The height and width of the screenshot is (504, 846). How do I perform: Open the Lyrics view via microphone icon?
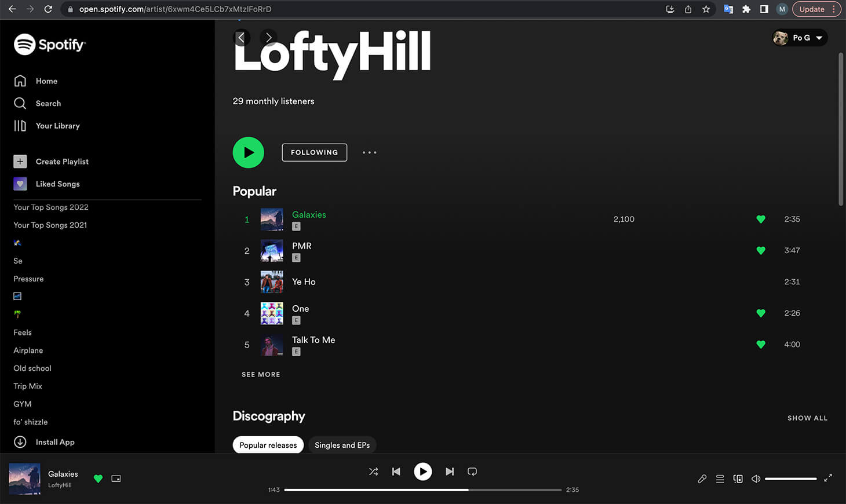702,479
